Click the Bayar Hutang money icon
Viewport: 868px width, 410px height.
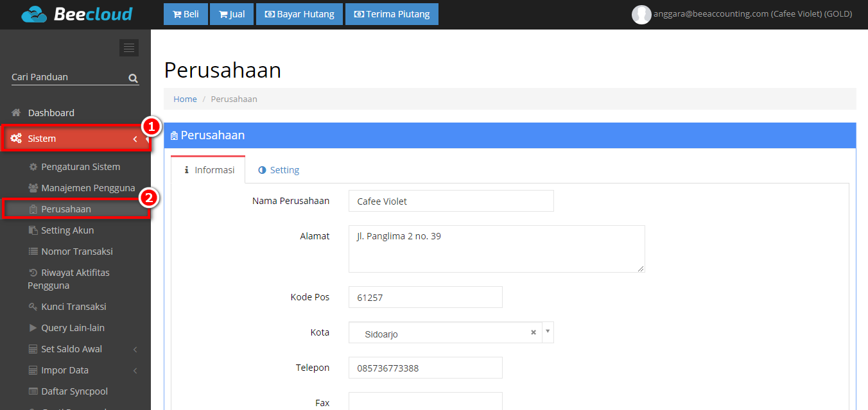pos(270,14)
